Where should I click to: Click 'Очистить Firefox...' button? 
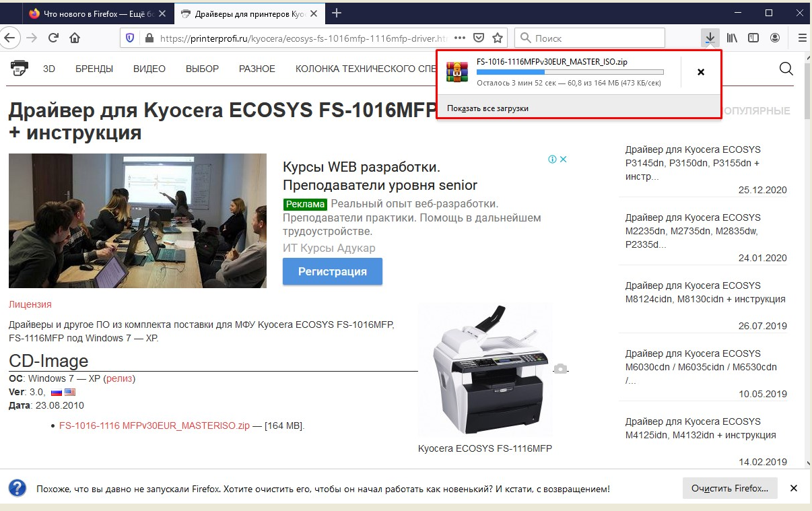(x=730, y=488)
